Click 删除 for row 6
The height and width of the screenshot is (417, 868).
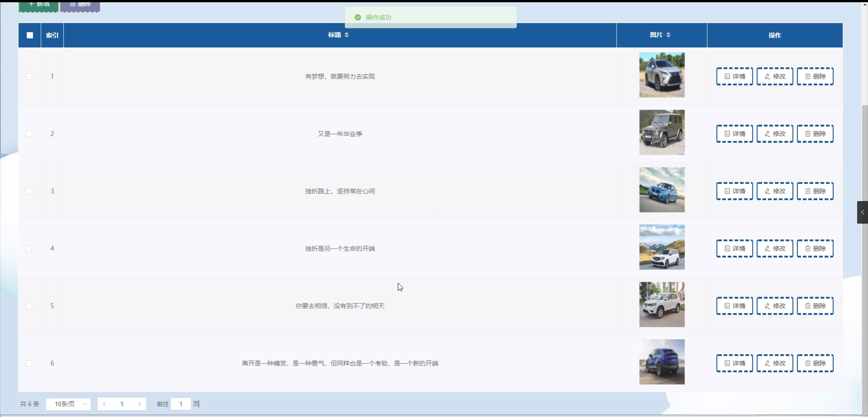[x=815, y=363]
